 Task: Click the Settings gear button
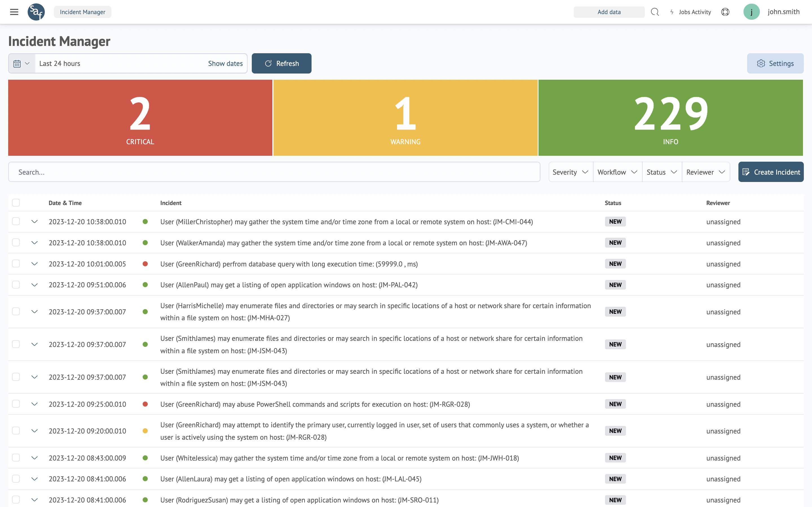click(775, 63)
